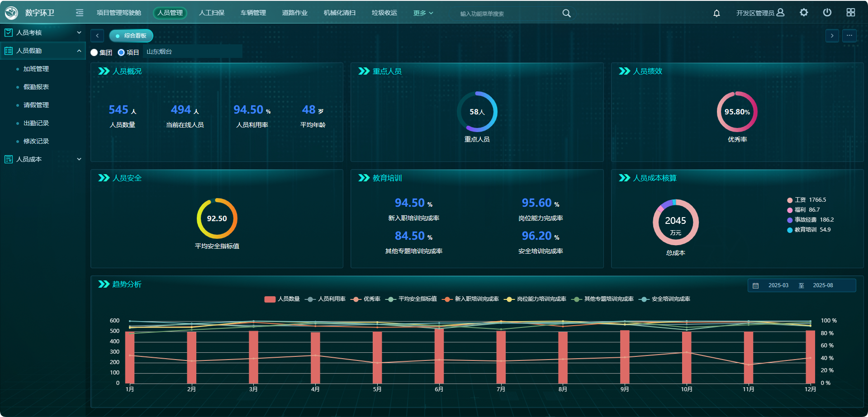Open 加班管理 in the sidebar
This screenshot has width=868, height=417.
(x=36, y=69)
